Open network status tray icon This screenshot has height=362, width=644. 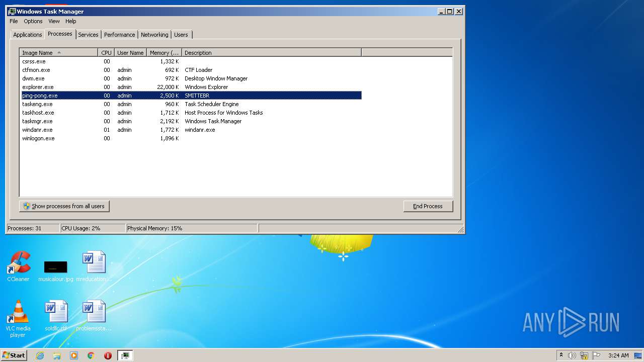584,355
